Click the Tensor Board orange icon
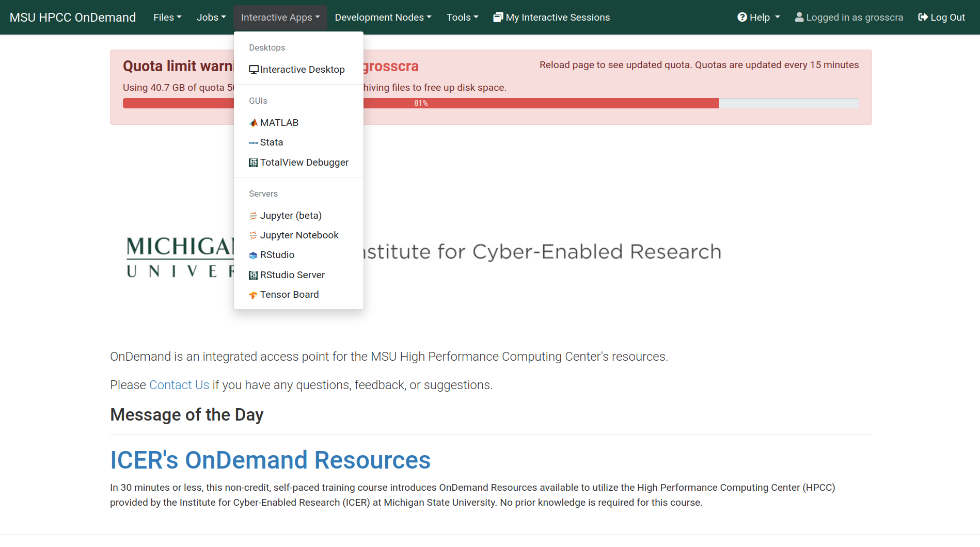The width and height of the screenshot is (980, 547). 253,295
